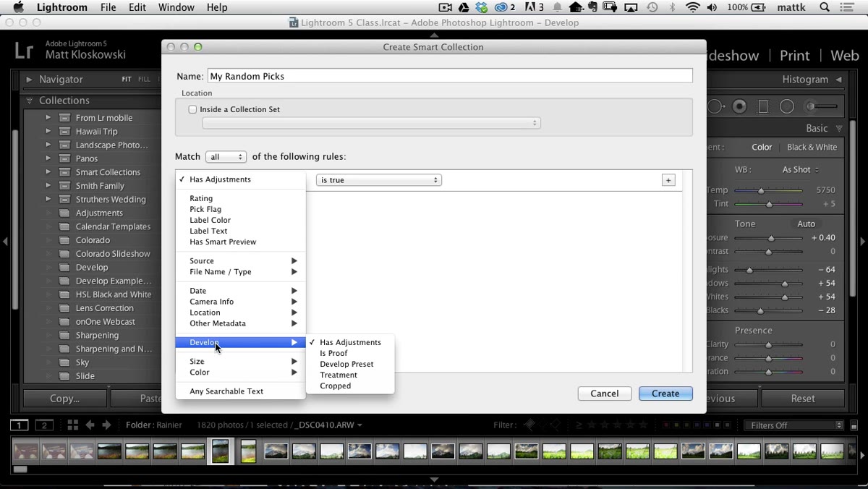868x489 pixels.
Task: Click the Name field 'My Random Picks'
Action: point(450,76)
